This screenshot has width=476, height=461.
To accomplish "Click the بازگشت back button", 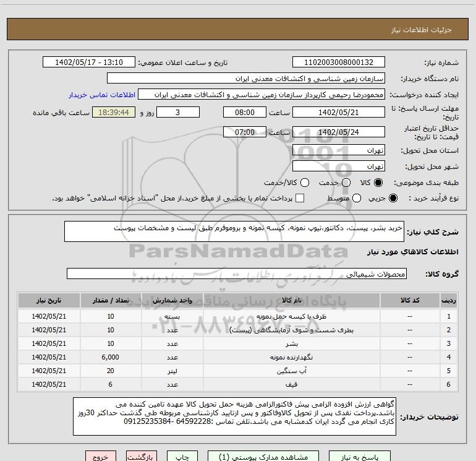I will point(142,457).
